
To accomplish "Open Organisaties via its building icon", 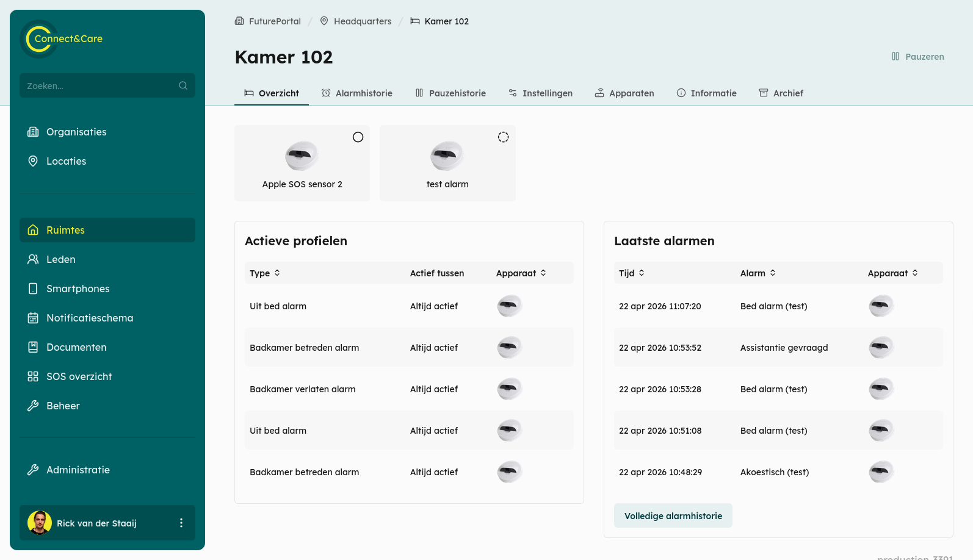I will click(33, 132).
